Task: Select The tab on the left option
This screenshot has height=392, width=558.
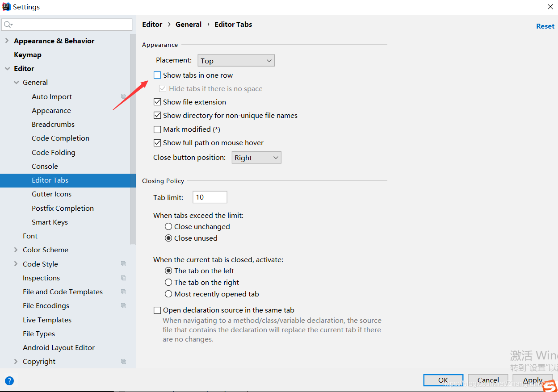Action: [168, 271]
